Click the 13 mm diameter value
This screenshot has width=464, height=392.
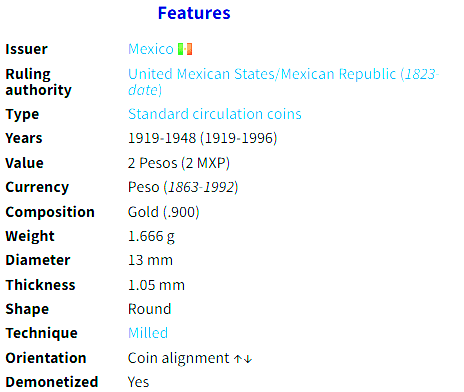150,260
